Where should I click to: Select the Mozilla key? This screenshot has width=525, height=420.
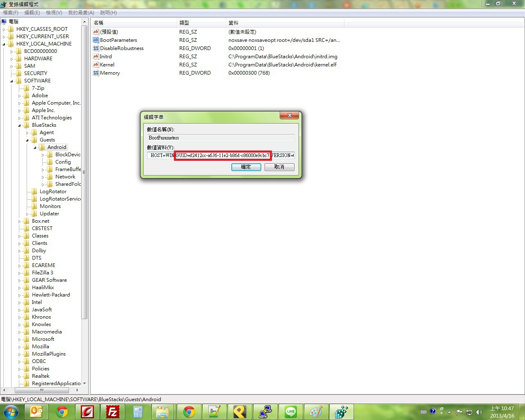pos(40,347)
